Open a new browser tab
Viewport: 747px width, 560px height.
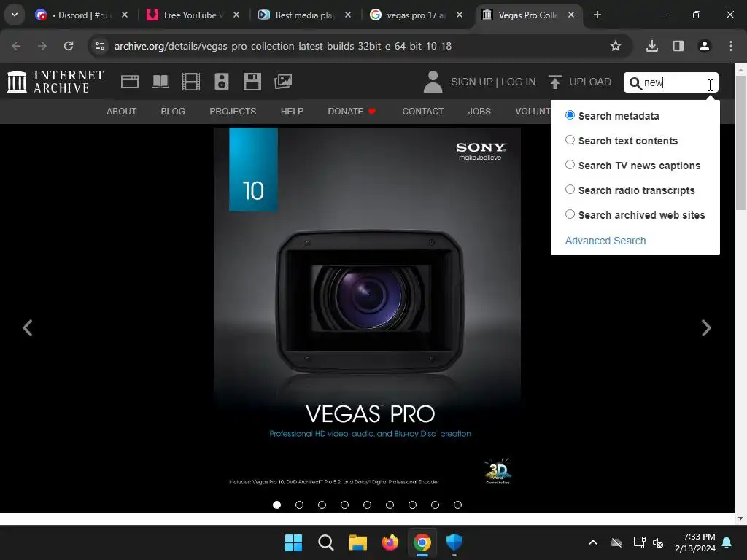click(x=597, y=15)
